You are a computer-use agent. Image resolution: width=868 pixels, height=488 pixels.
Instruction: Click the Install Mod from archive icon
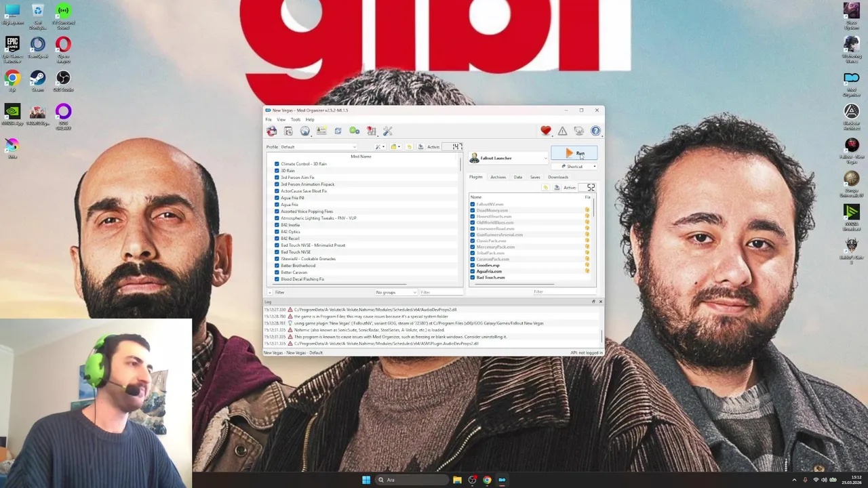pyautogui.click(x=288, y=131)
